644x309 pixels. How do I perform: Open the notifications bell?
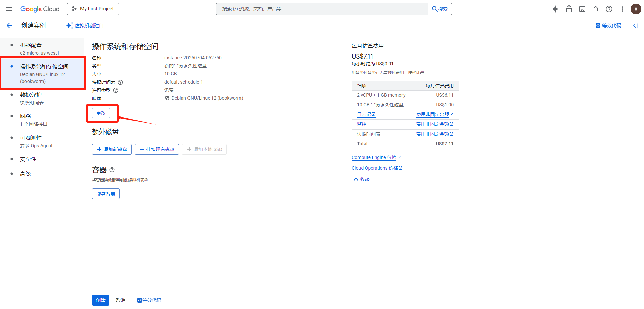(x=596, y=9)
